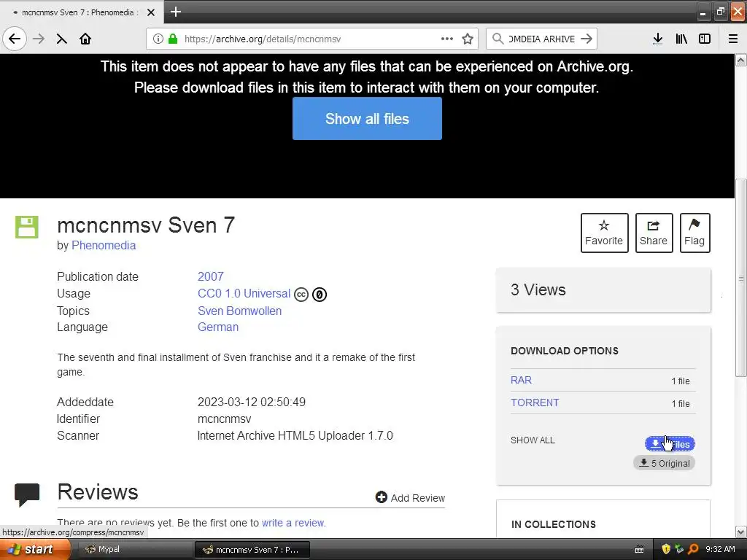Open the Windows start menu
This screenshot has height=560, width=747.
click(x=34, y=550)
